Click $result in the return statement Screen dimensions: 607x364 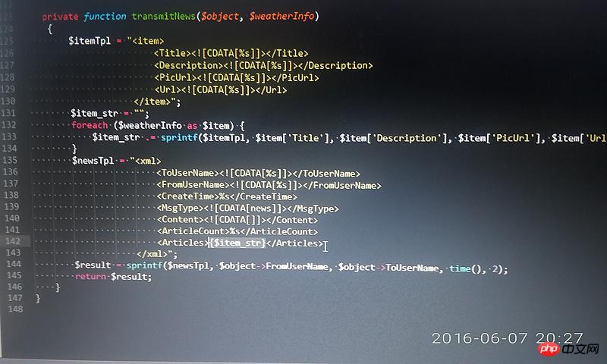129,277
